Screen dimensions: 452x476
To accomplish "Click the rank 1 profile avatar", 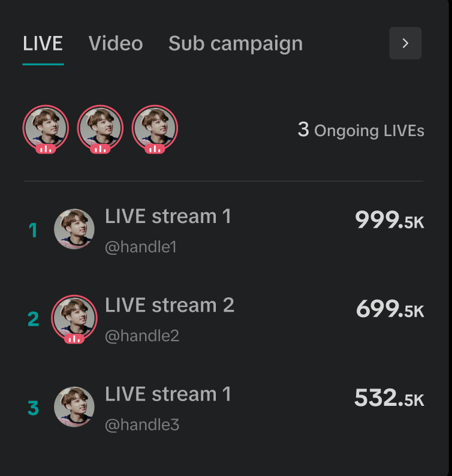I will click(x=74, y=229).
